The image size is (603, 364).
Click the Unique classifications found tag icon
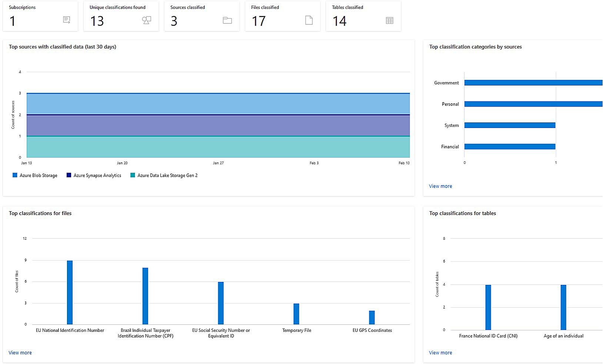(147, 20)
